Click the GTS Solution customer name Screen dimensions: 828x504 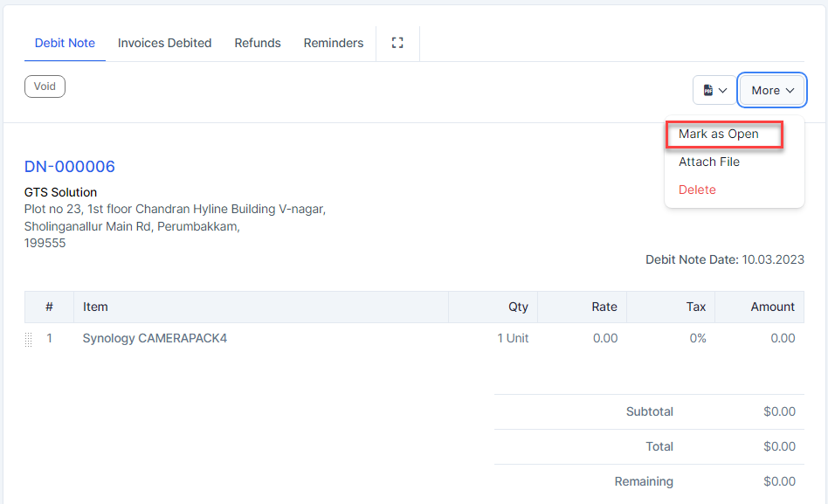(x=61, y=192)
